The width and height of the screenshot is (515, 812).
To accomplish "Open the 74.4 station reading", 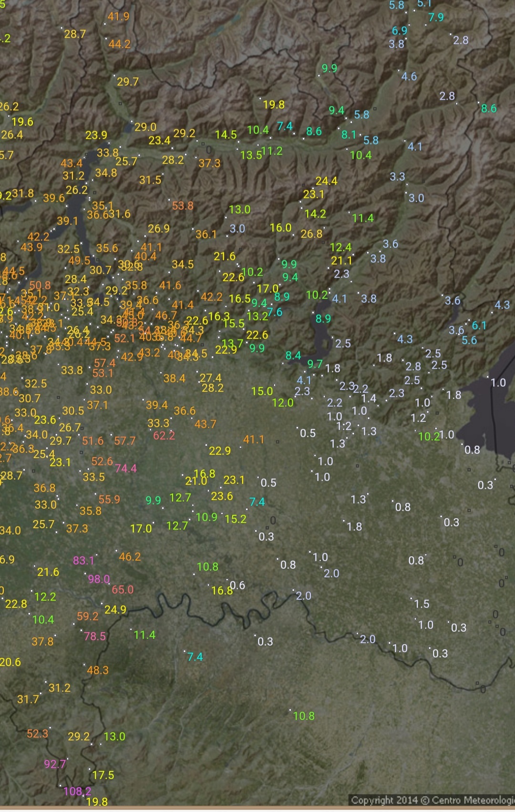I will coord(126,468).
